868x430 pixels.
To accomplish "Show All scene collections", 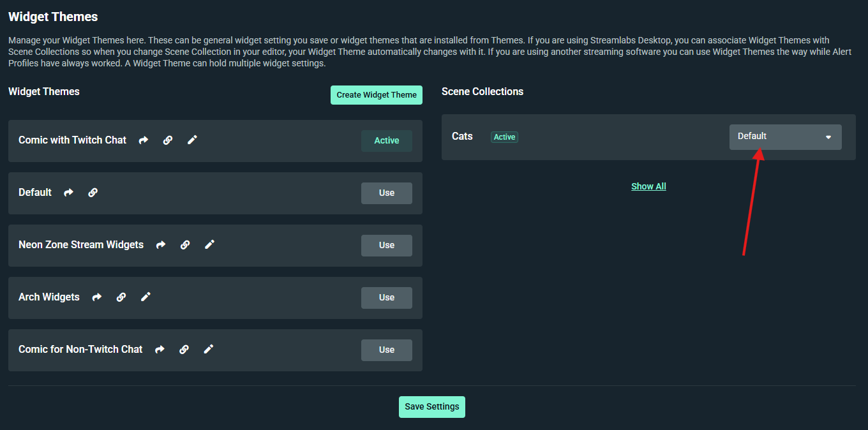I will [x=648, y=186].
